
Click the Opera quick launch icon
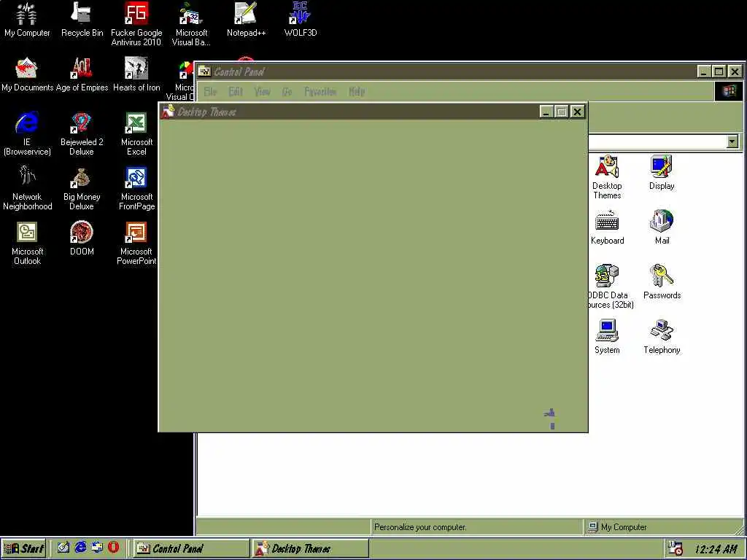(113, 547)
